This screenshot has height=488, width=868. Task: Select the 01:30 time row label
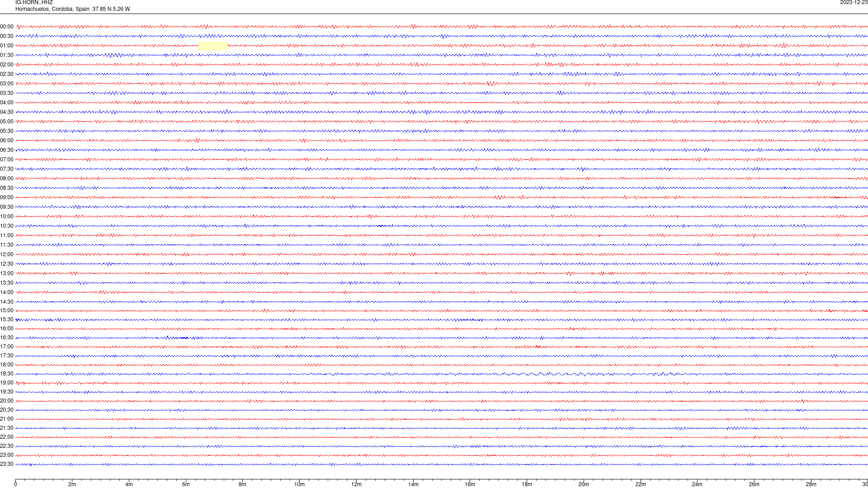coord(7,55)
